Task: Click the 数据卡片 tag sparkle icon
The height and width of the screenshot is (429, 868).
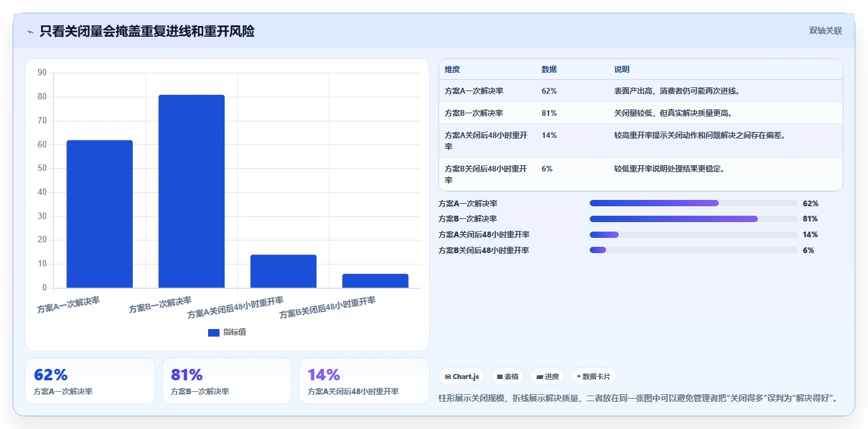Action: 579,376
